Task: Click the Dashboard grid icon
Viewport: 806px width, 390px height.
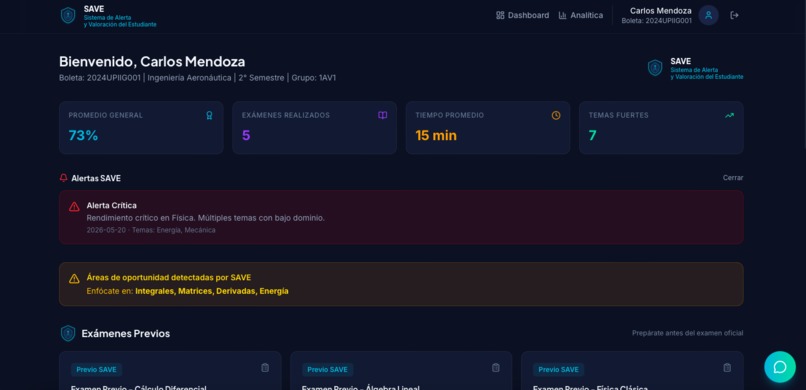Action: click(500, 15)
